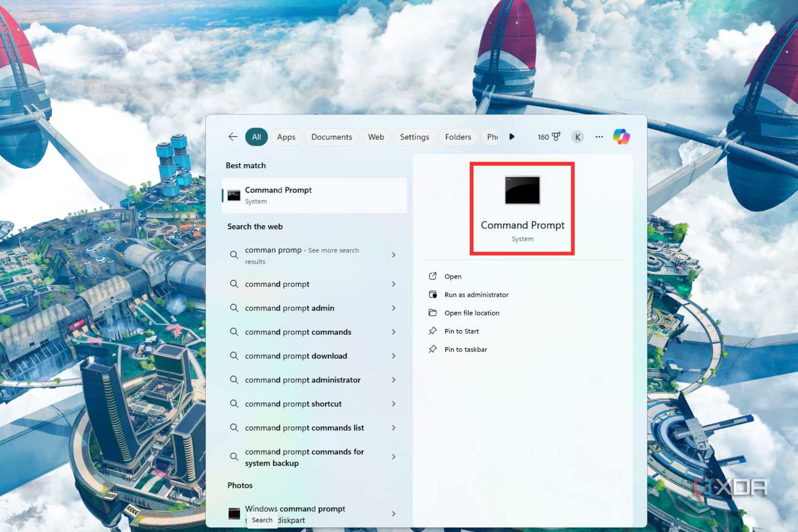Open Command Prompt best match result

pyautogui.click(x=314, y=195)
